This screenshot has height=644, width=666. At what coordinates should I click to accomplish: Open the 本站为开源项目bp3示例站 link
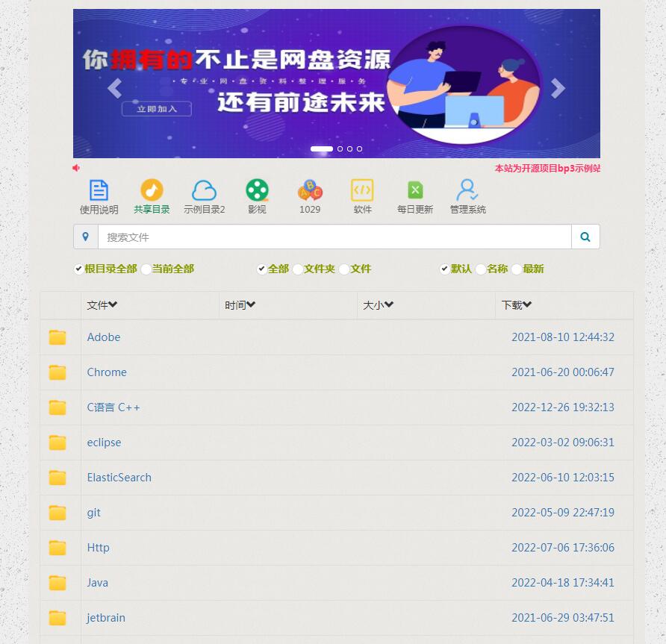pyautogui.click(x=547, y=169)
